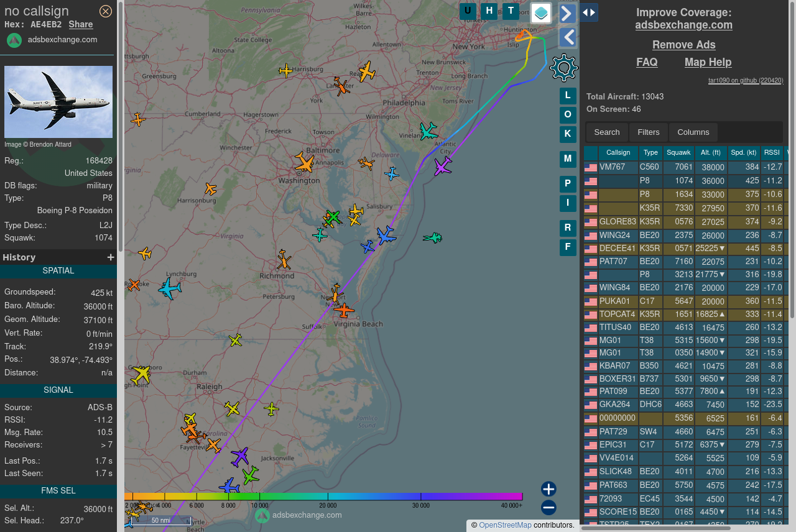The image size is (796, 532).
Task: Open the tar1090 on github link
Action: tap(746, 80)
